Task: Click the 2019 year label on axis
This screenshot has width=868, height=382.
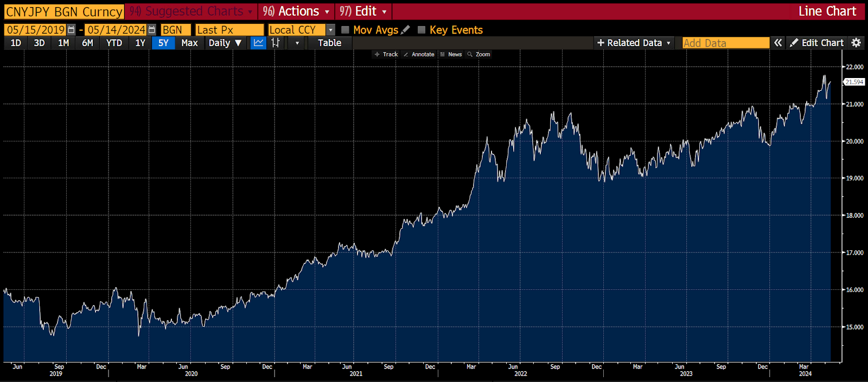Action: click(x=56, y=374)
